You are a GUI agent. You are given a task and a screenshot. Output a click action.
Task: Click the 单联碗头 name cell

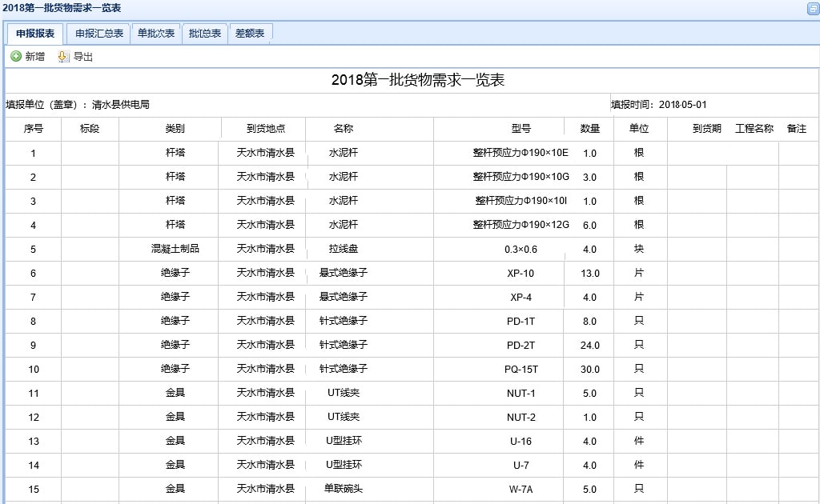coord(343,489)
